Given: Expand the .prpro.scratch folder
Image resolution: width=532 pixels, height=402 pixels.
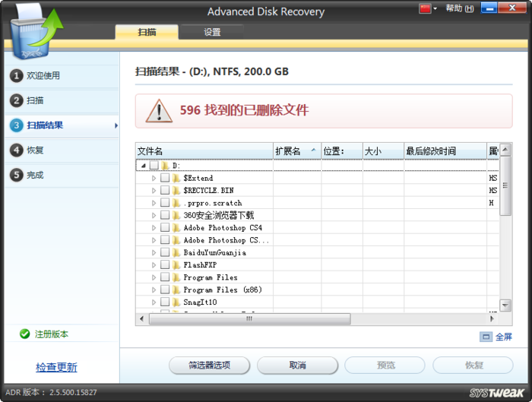Looking at the screenshot, I should click(154, 203).
